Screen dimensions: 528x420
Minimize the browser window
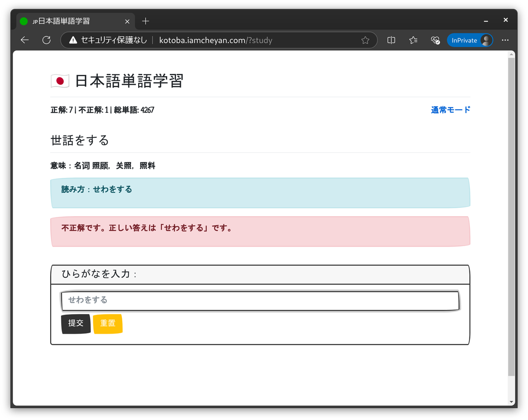(x=486, y=21)
